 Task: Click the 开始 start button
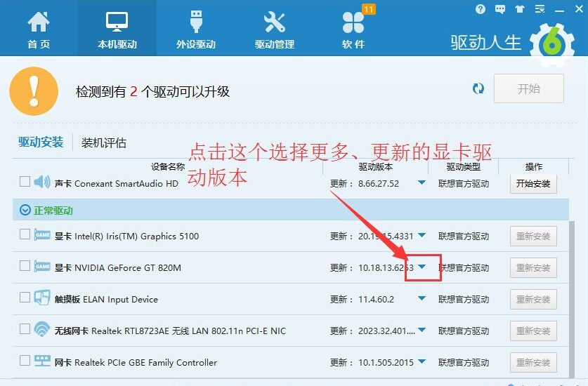[x=529, y=88]
